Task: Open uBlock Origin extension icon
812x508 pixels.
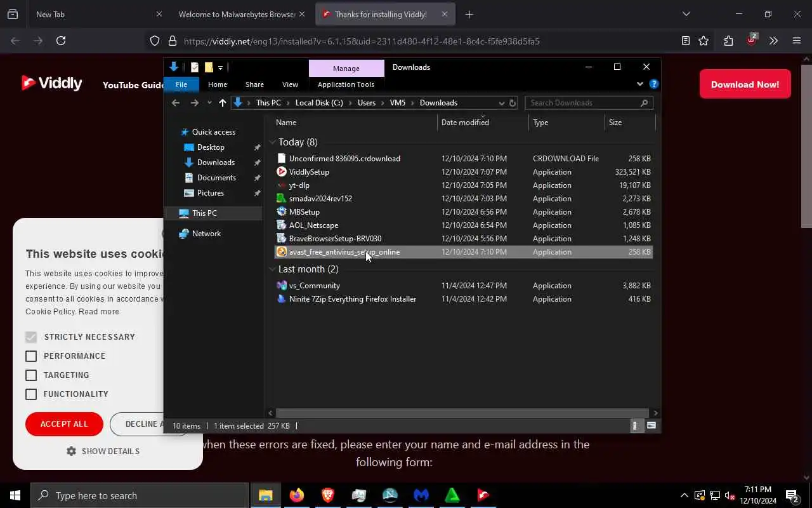Action: [751, 40]
